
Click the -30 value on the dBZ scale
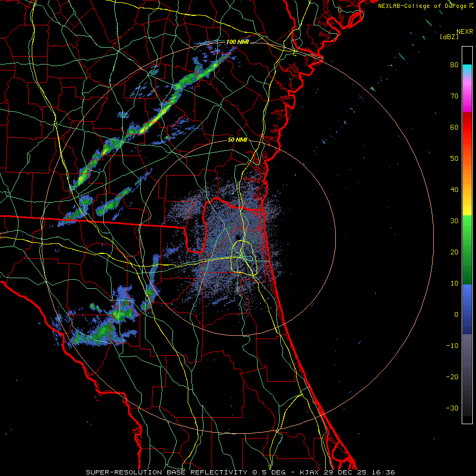452,408
